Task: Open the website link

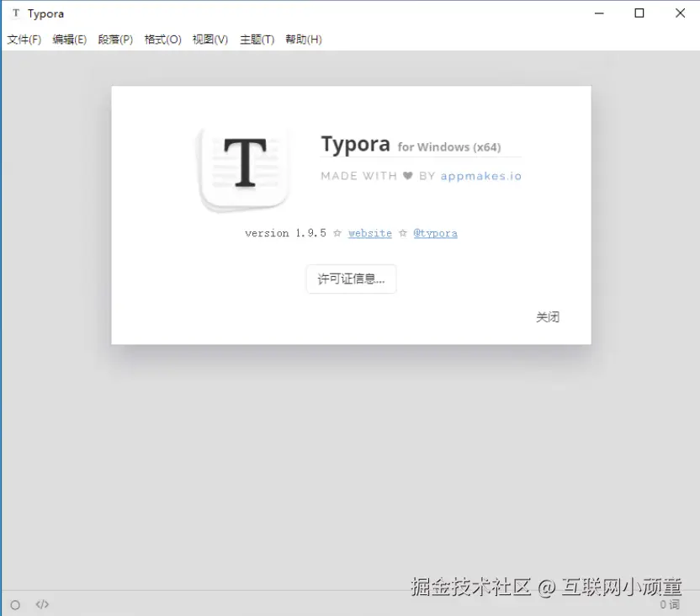Action: [x=370, y=233]
